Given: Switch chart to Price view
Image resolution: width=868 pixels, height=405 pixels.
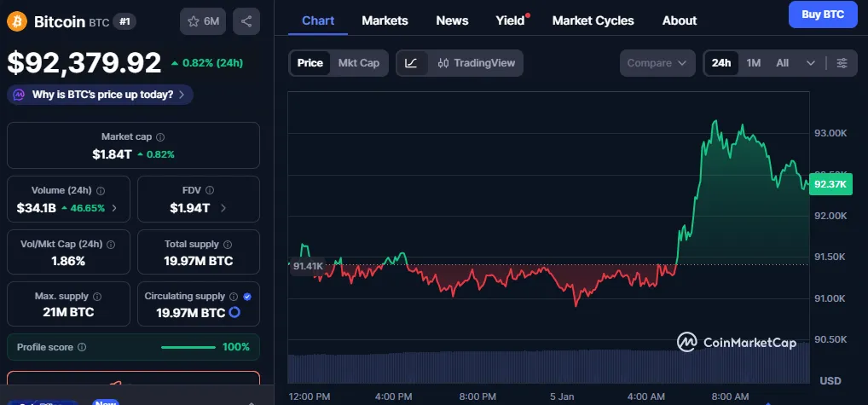Looking at the screenshot, I should tap(310, 63).
